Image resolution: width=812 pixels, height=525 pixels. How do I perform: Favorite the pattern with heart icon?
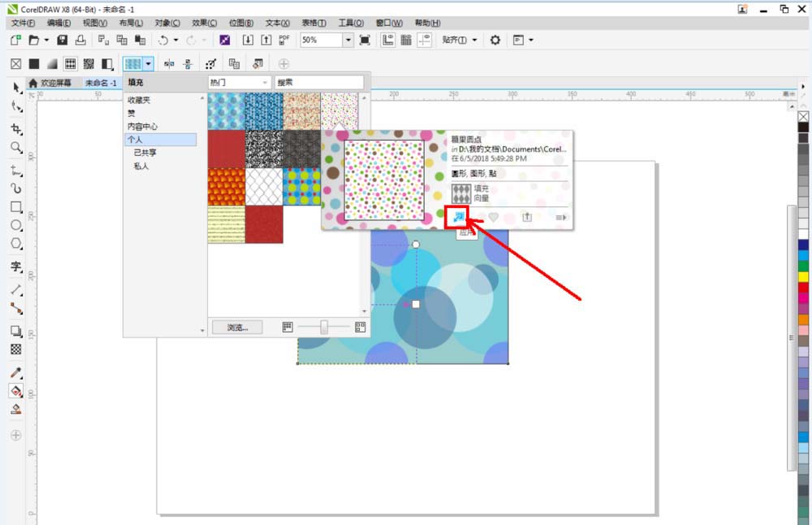click(493, 217)
